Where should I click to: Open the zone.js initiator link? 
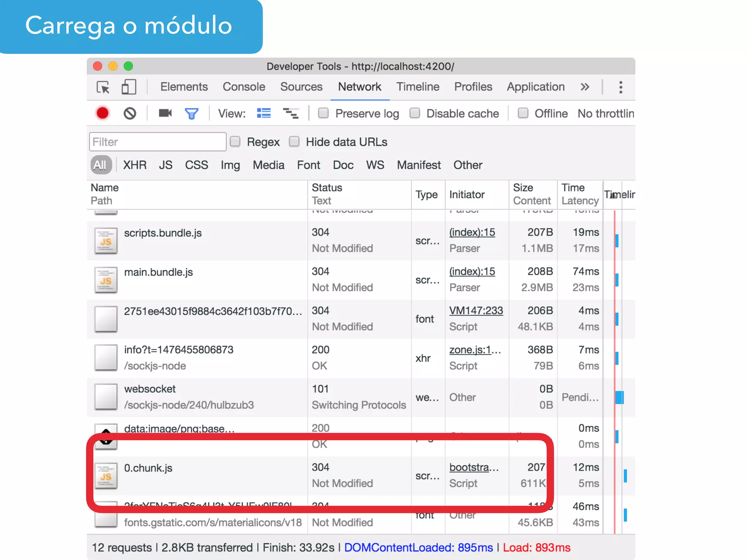475,350
